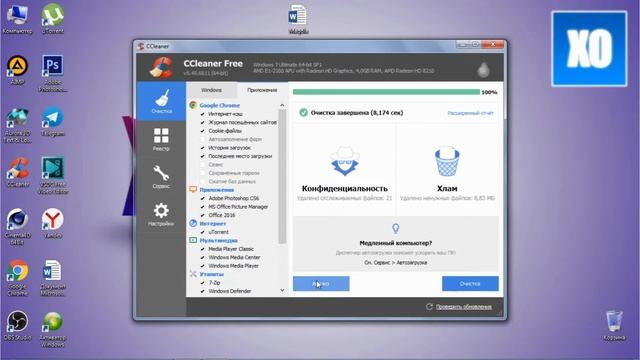Toggle Cookie-файлы checkbox
The height and width of the screenshot is (360, 640).
202,131
